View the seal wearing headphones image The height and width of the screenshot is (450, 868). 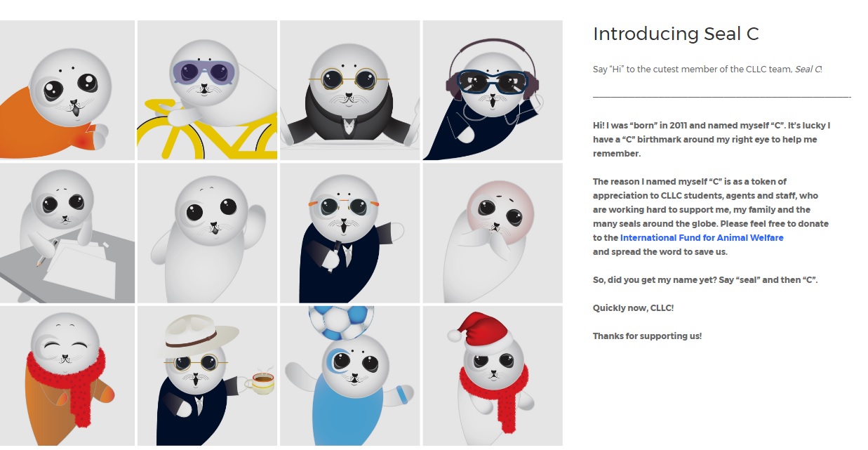(x=493, y=90)
